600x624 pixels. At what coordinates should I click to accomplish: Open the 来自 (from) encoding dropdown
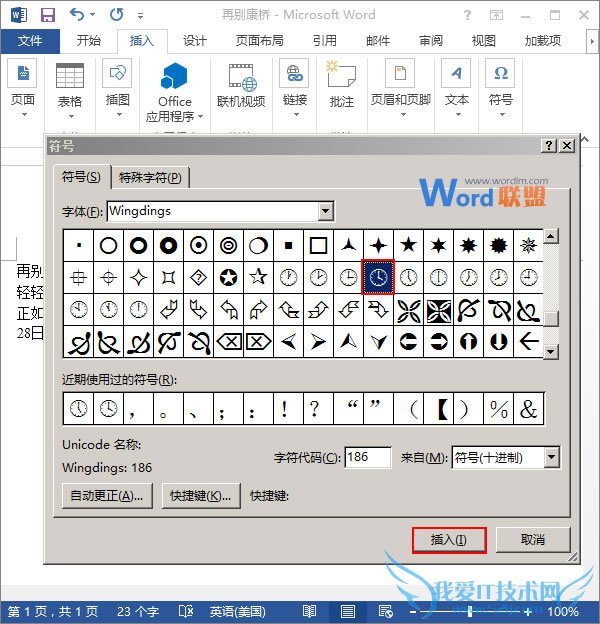(x=552, y=457)
